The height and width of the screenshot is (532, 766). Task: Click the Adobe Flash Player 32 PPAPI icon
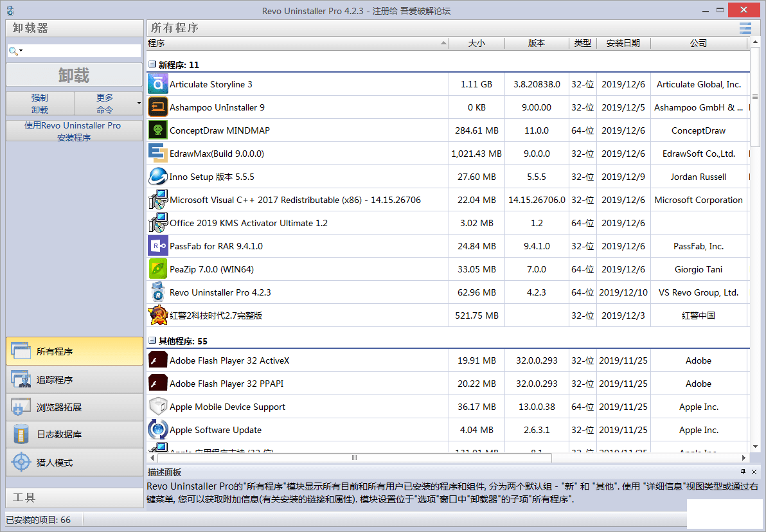pyautogui.click(x=158, y=384)
